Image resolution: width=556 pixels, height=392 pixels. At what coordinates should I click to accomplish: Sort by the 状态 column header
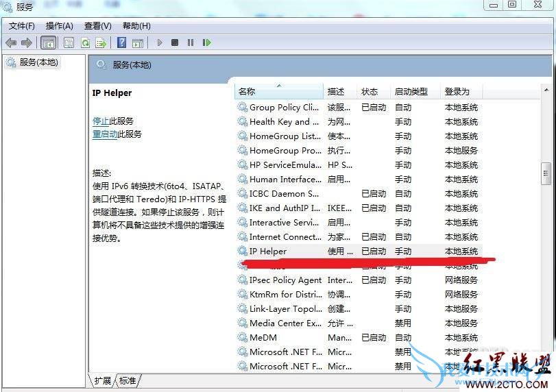(x=374, y=91)
